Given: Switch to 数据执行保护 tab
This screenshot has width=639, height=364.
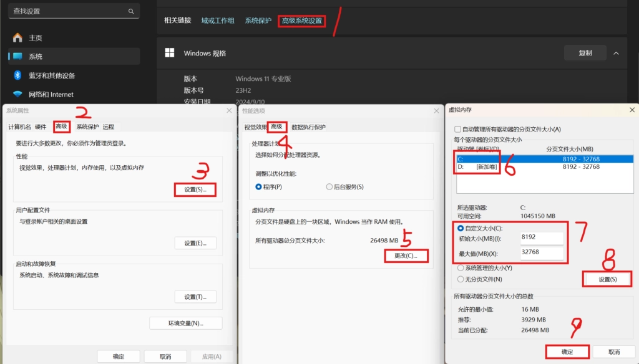Looking at the screenshot, I should (308, 127).
